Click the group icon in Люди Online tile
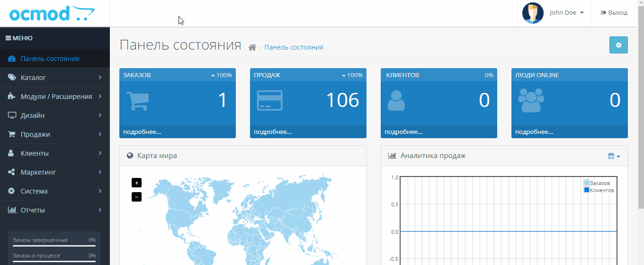Image resolution: width=644 pixels, height=265 pixels. (531, 101)
